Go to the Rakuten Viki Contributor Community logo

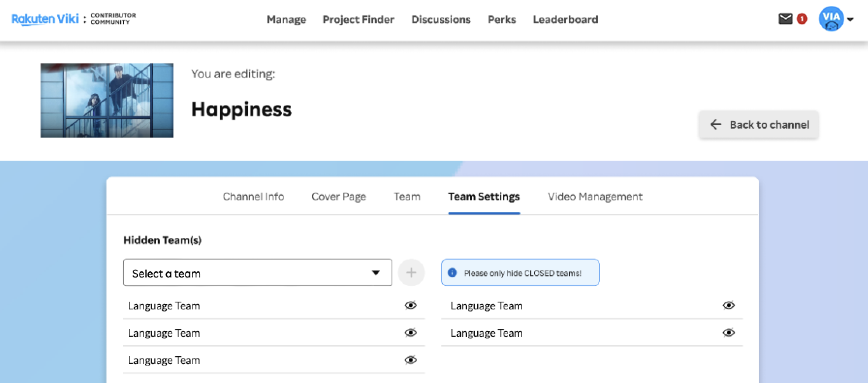[x=74, y=19]
